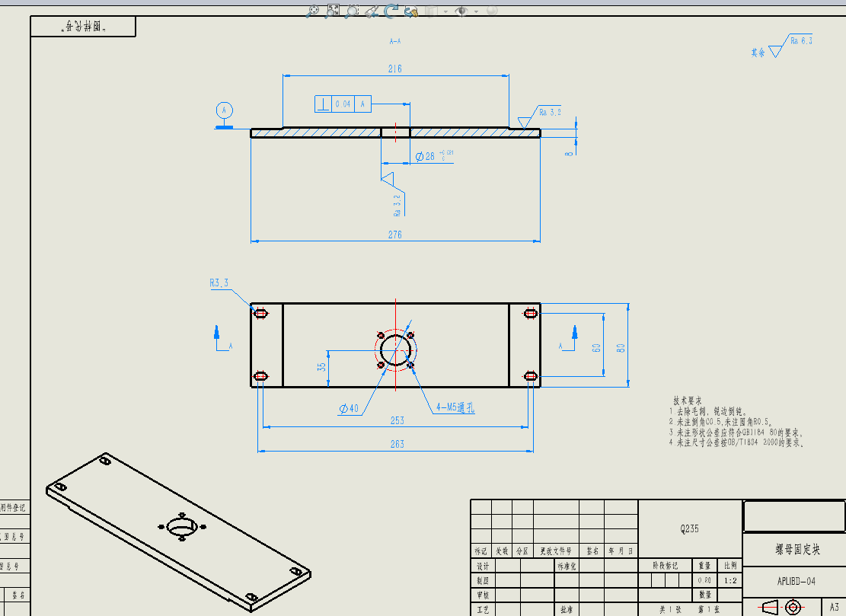Click the 3D Drawing View icon
This screenshot has height=616, width=846.
[x=411, y=11]
